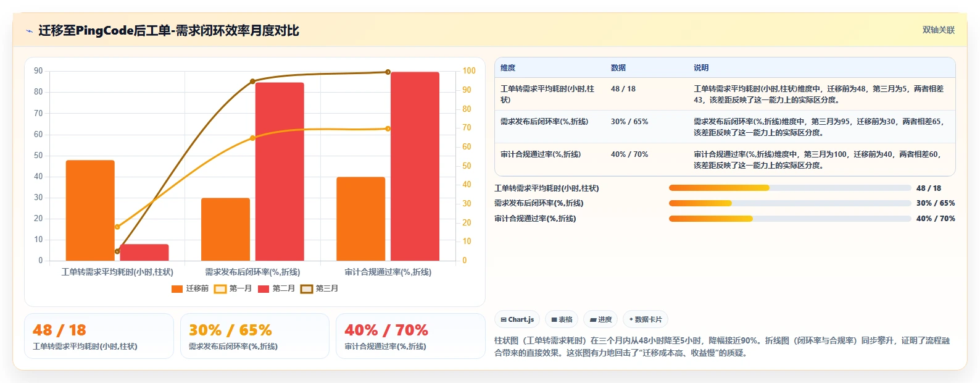Click the 30% / 65% value beside the progress bar
This screenshot has height=383, width=980.
(x=936, y=203)
